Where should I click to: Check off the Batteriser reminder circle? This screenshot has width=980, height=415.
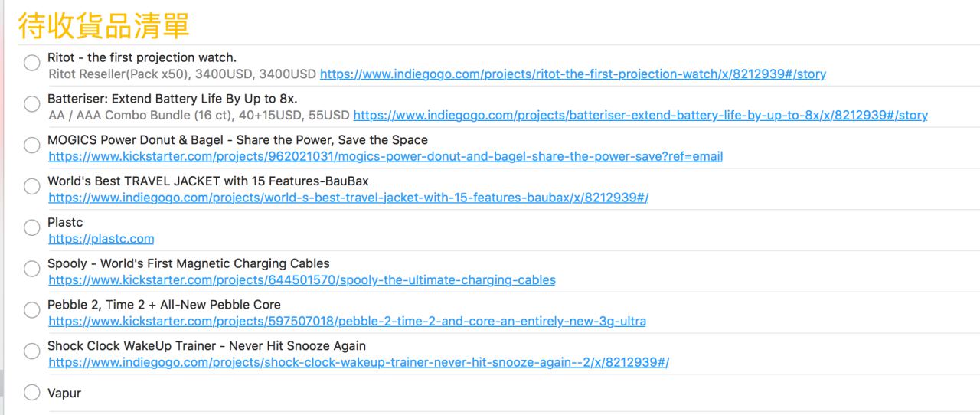(x=32, y=104)
